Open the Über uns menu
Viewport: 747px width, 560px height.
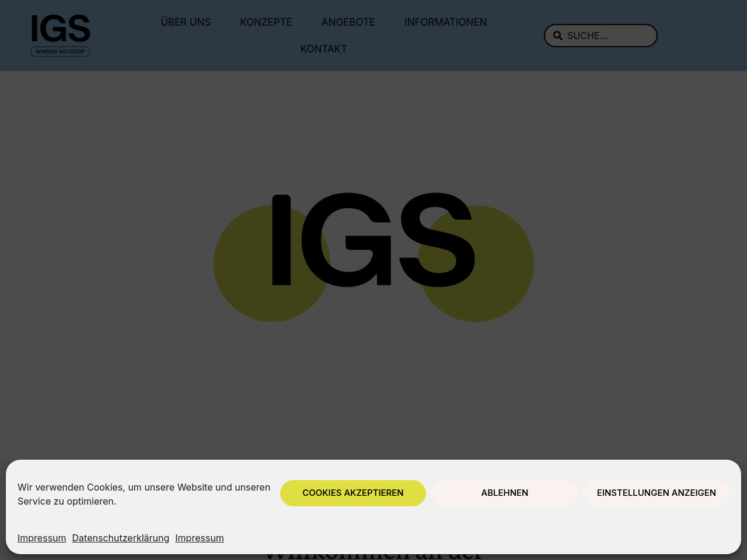[186, 22]
